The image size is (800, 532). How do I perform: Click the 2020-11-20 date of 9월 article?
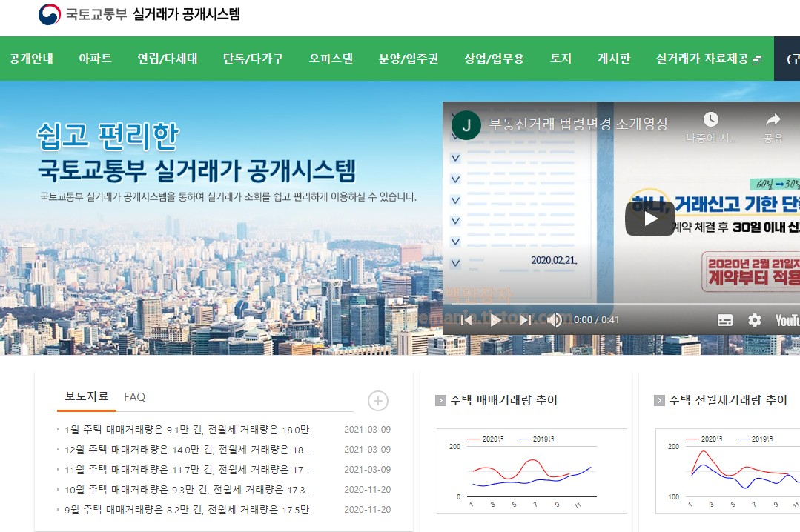[x=367, y=510]
